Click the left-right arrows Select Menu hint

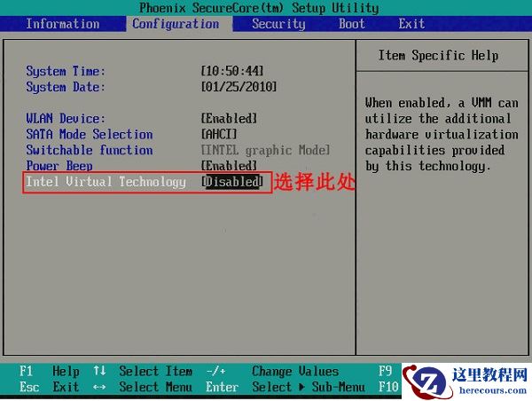(x=143, y=387)
